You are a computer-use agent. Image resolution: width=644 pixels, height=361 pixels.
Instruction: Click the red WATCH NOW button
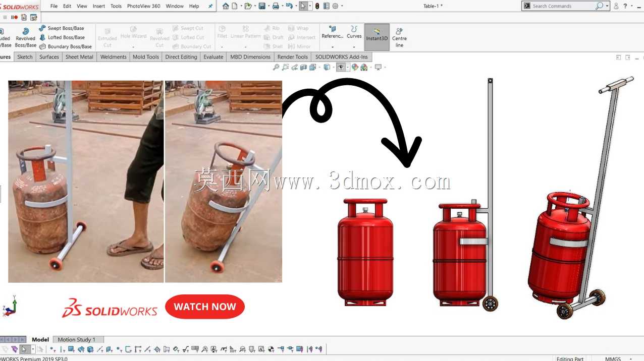click(205, 307)
